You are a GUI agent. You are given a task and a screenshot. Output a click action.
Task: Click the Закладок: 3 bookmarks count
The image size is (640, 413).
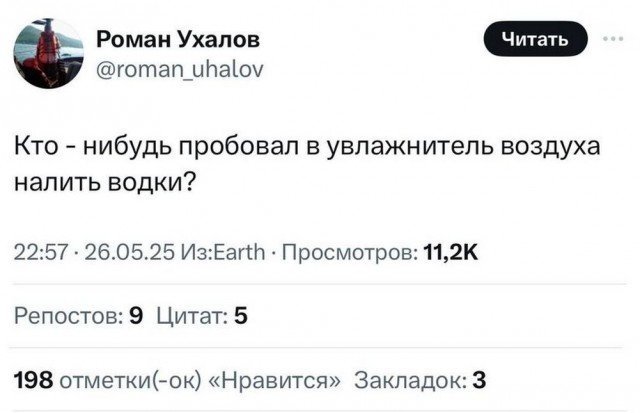[420, 380]
